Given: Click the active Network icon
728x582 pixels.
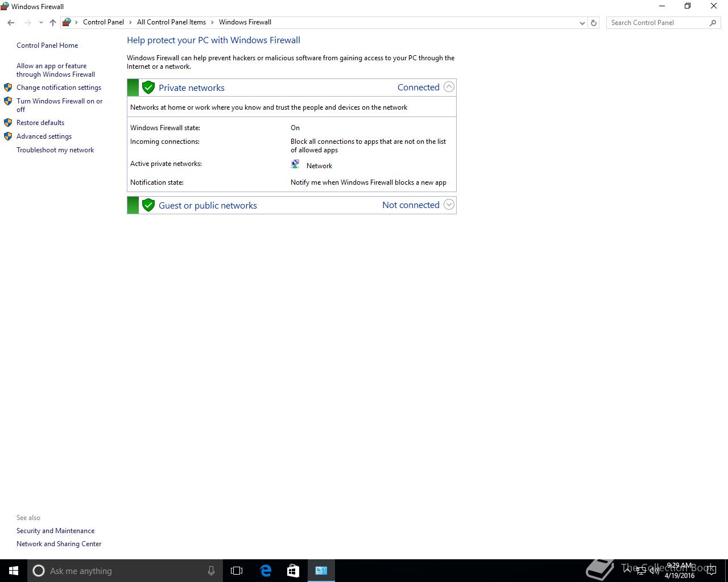Looking at the screenshot, I should pos(295,164).
